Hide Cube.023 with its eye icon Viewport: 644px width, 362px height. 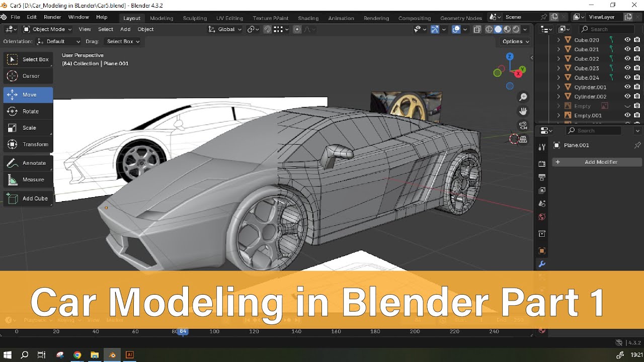tap(627, 68)
